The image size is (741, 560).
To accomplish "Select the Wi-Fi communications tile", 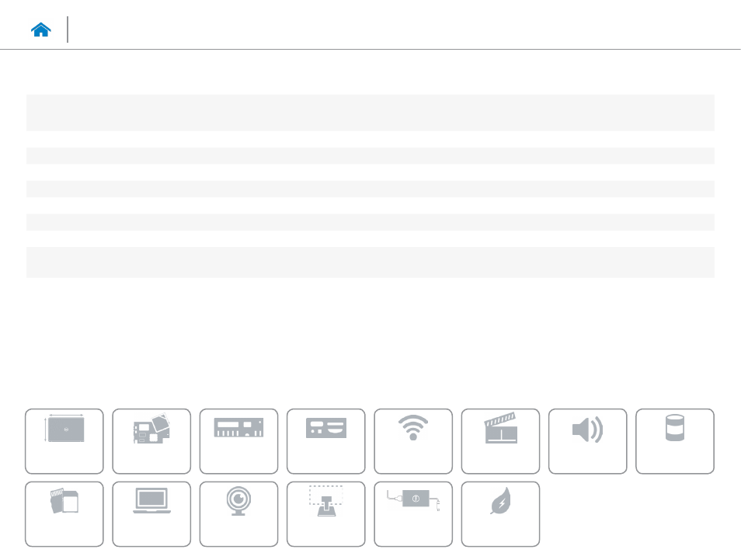I will [413, 441].
